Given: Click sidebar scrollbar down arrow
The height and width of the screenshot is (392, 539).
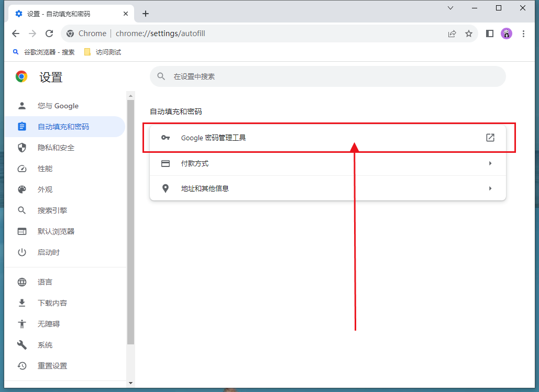Looking at the screenshot, I should 130,383.
